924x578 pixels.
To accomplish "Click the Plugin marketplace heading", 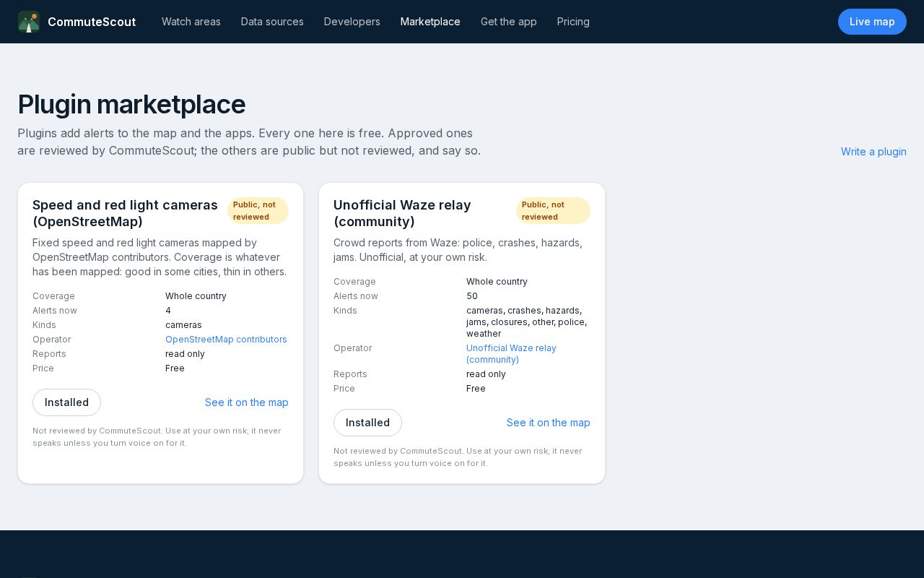I will coord(131,104).
